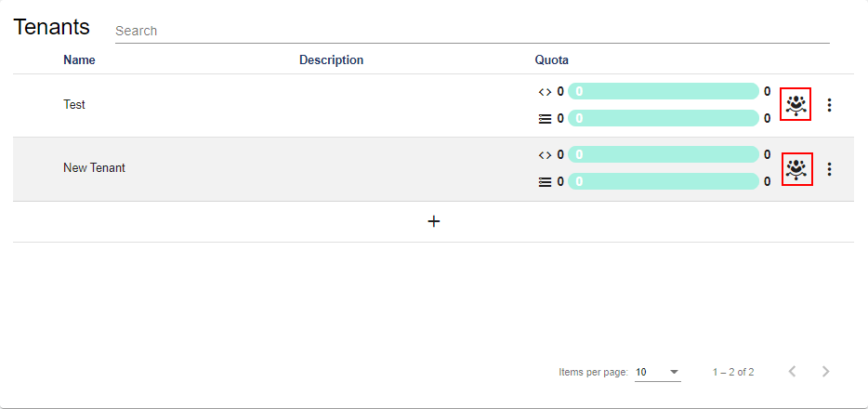This screenshot has width=868, height=409.
Task: Click code quota icon in Test row
Action: (545, 91)
